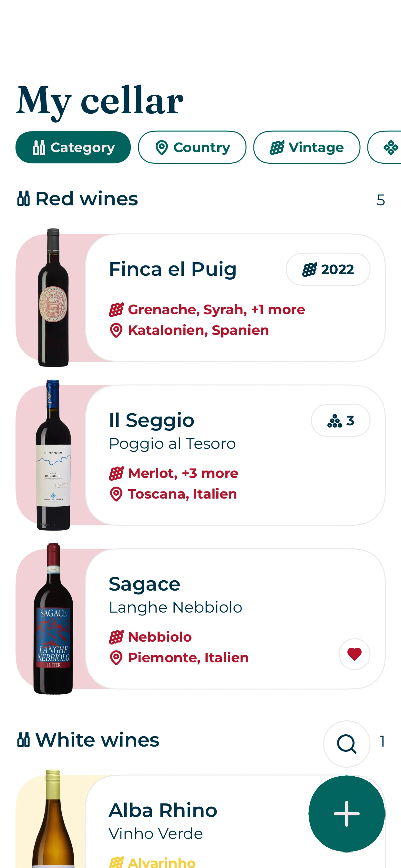Switch to the Country filter tab
Viewport: 401px width, 868px height.
click(x=192, y=147)
